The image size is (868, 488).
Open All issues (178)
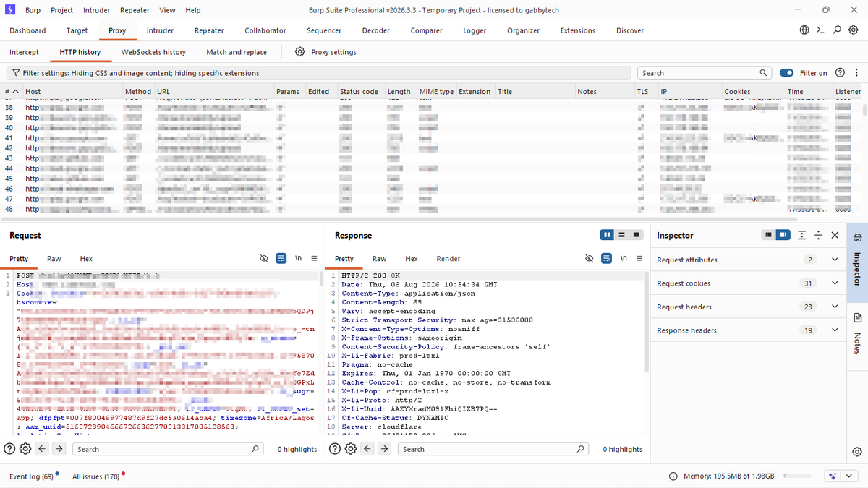pyautogui.click(x=96, y=476)
